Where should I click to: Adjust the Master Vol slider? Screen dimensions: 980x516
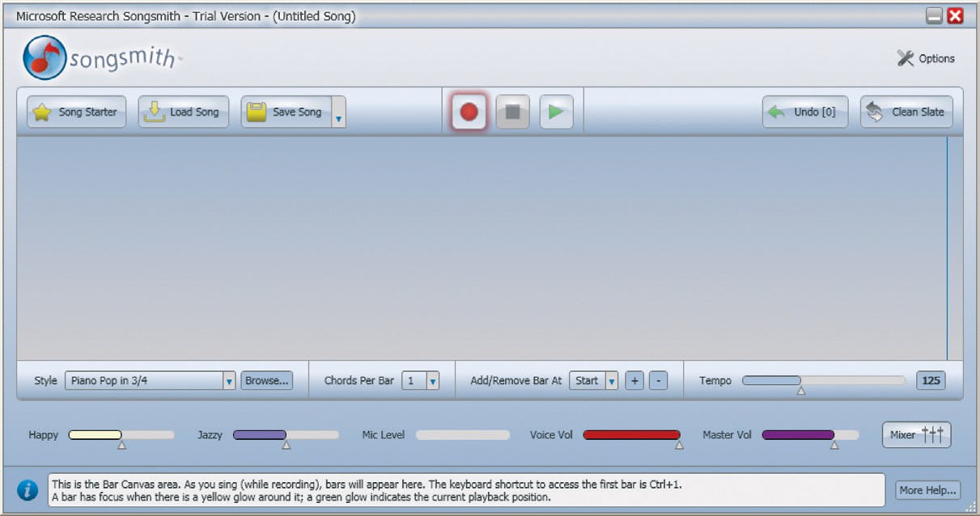810,435
